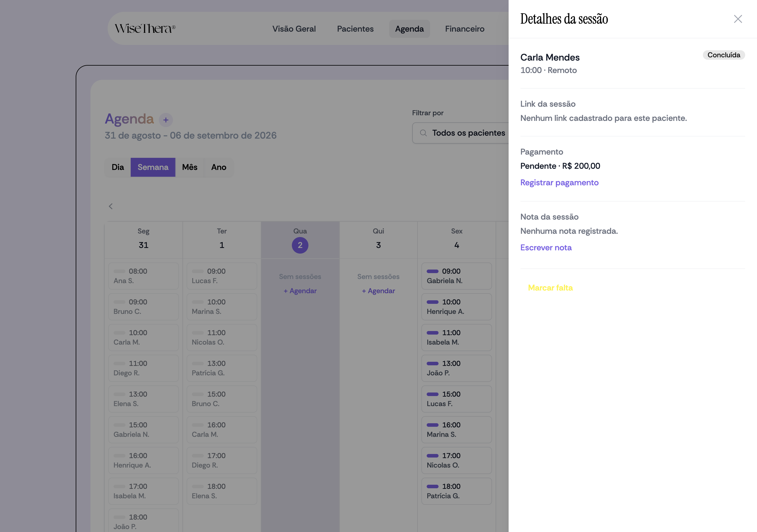Image resolution: width=757 pixels, height=532 pixels.
Task: Open Monday 13:00 Elena S. session
Action: [143, 399]
